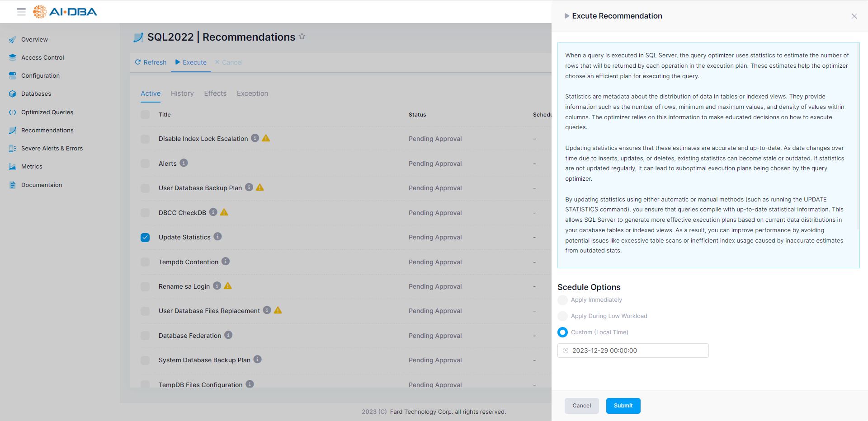The width and height of the screenshot is (868, 421).
Task: Click the info icon next to Update Statistics
Action: (x=218, y=237)
